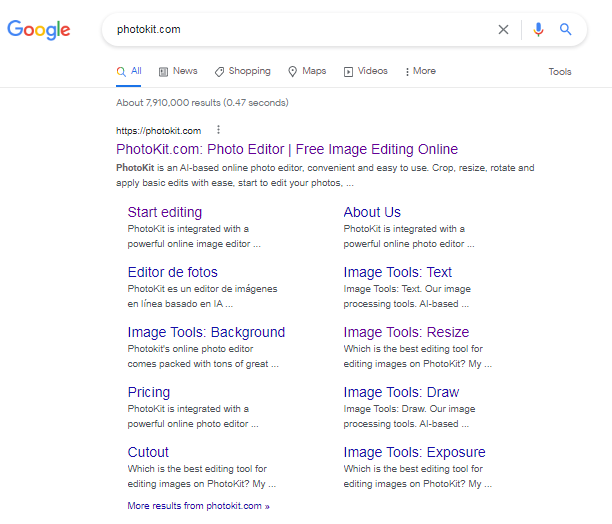Open the Start editing sitelink

pyautogui.click(x=164, y=212)
